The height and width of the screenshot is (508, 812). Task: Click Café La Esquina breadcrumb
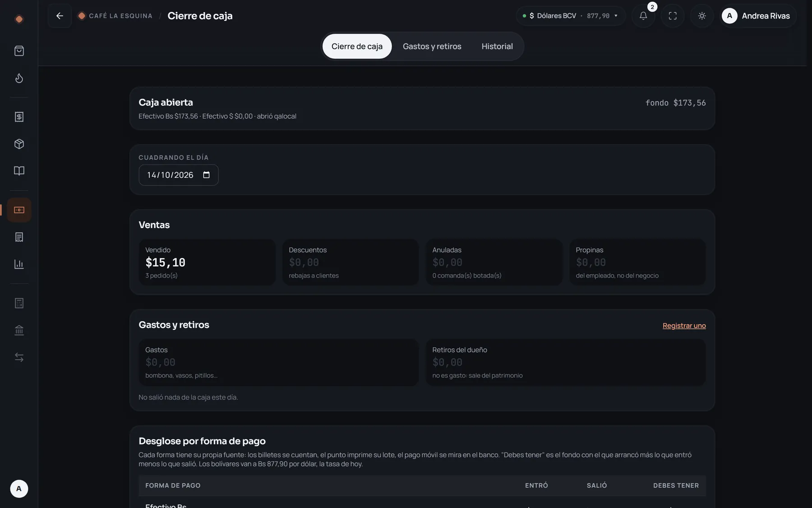coord(115,16)
